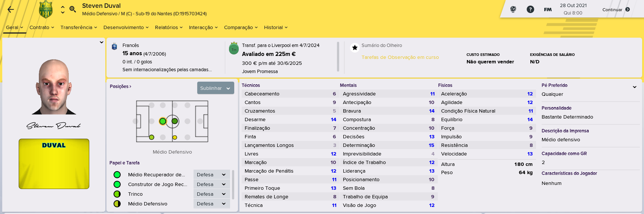Open the Sublinhar dropdown

[216, 88]
